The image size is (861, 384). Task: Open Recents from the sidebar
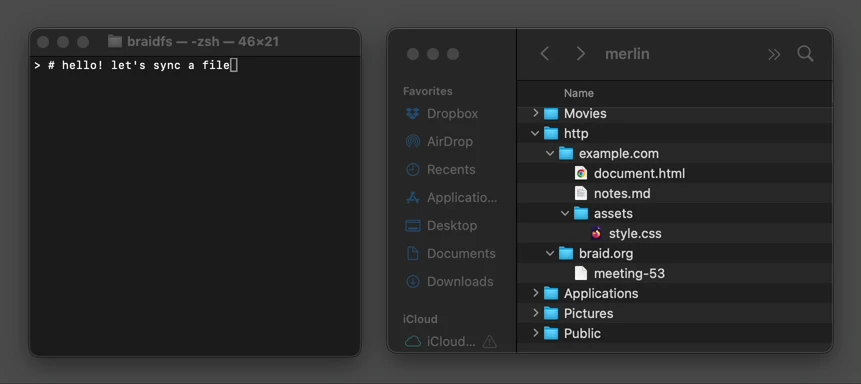tap(440, 170)
